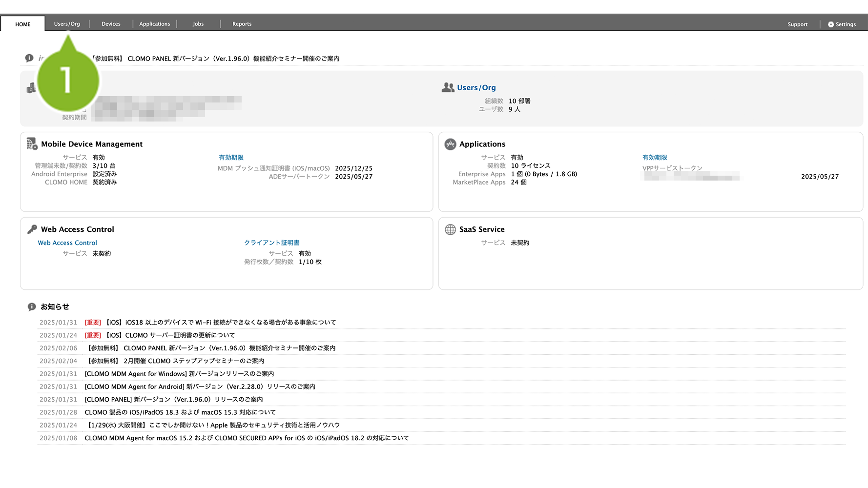The height and width of the screenshot is (488, 868).
Task: Open the [CLOMO PANEL] Ver.1.96.0 release notice
Action: (174, 399)
